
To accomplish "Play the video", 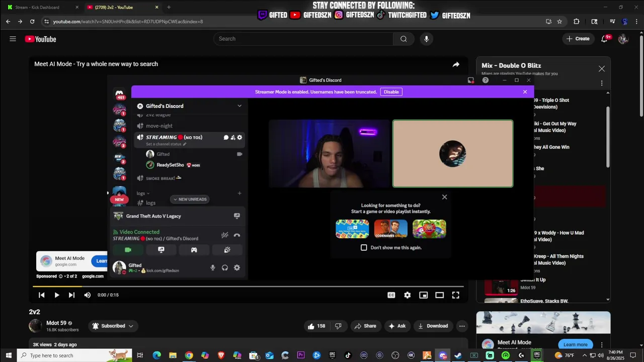I will (57, 295).
